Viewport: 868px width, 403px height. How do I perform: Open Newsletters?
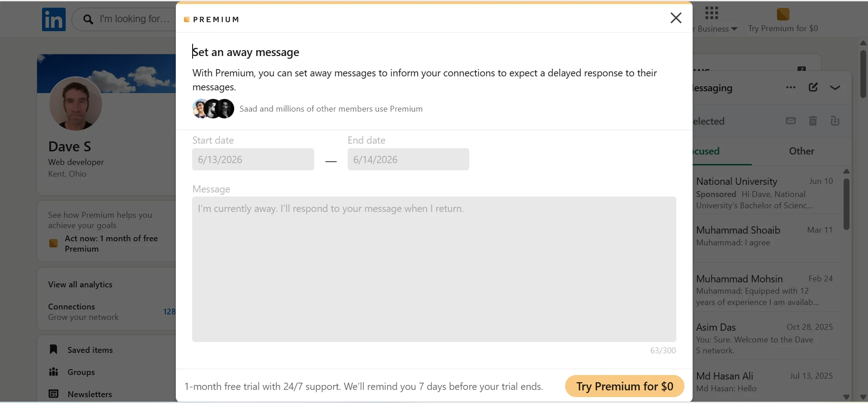point(90,394)
